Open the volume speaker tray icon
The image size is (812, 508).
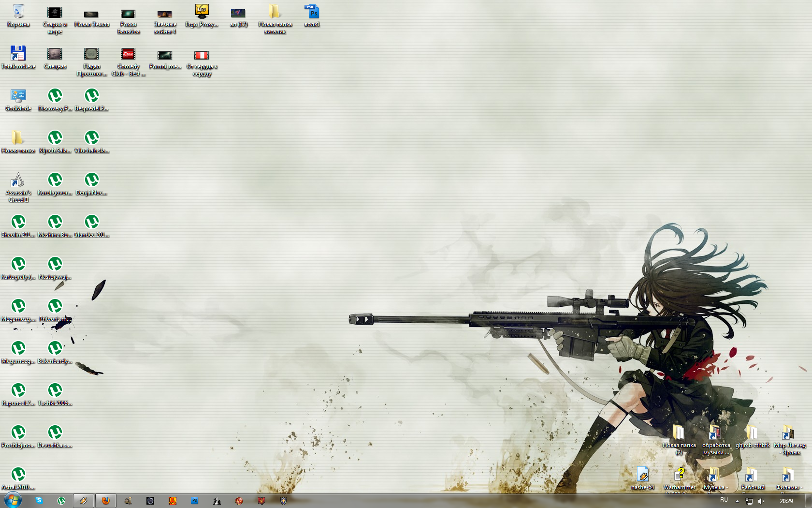[761, 501]
